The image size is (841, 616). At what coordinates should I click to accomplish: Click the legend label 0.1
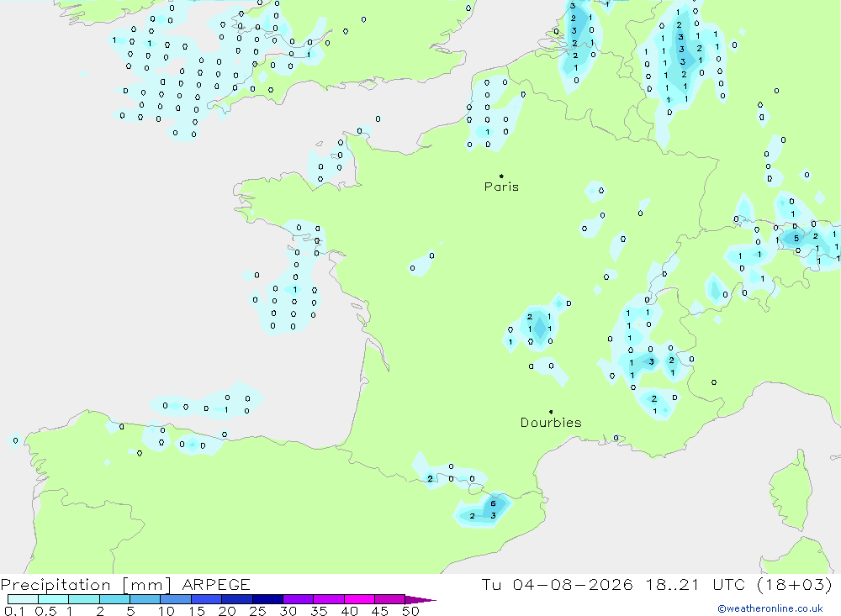pyautogui.click(x=14, y=611)
